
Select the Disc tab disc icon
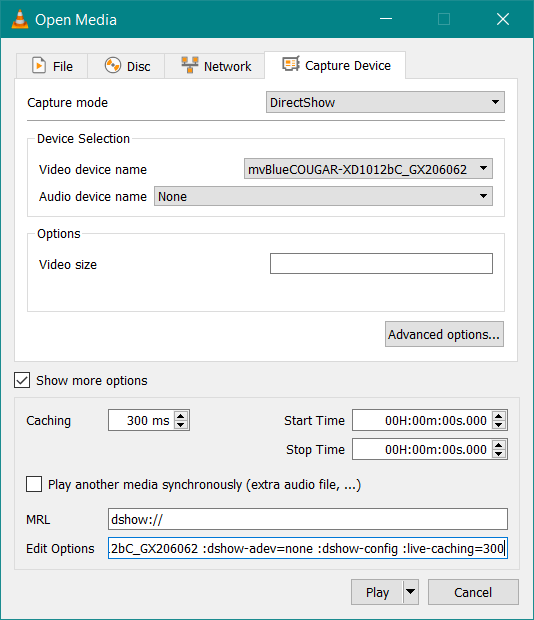click(113, 65)
